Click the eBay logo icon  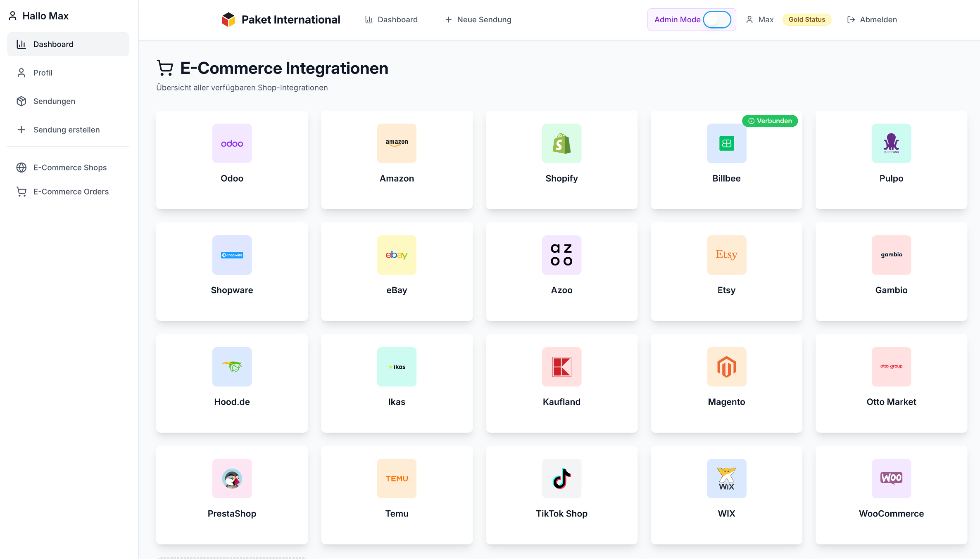(x=397, y=255)
